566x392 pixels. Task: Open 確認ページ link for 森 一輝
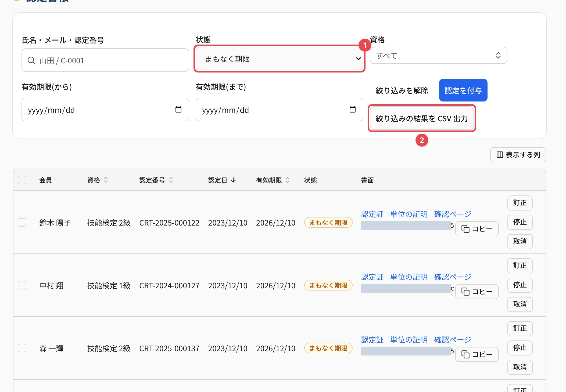click(453, 340)
